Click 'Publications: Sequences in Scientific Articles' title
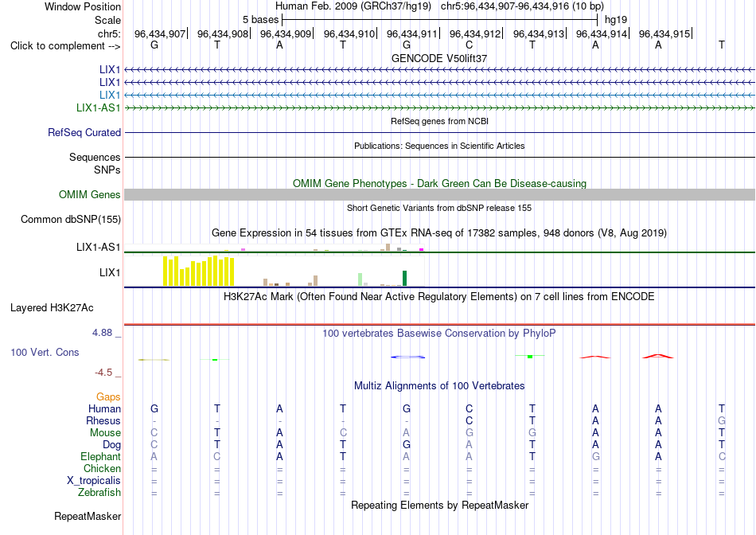The height and width of the screenshot is (535, 756). coord(439,146)
